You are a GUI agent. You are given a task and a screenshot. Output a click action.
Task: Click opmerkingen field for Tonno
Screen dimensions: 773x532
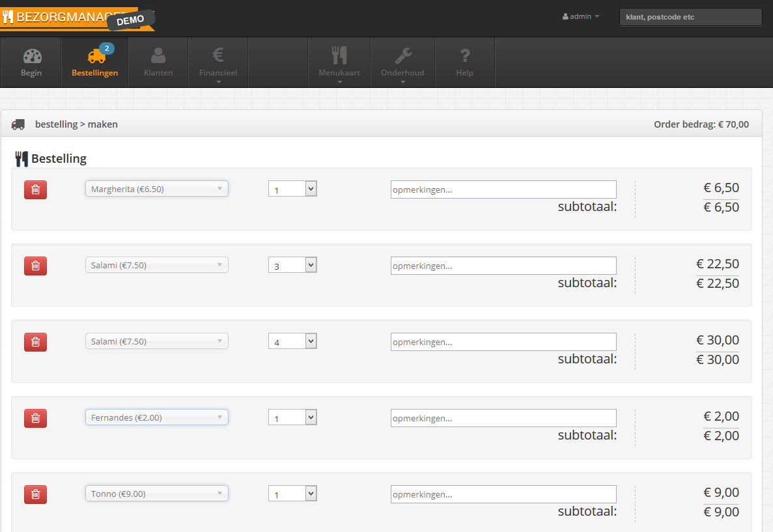503,494
